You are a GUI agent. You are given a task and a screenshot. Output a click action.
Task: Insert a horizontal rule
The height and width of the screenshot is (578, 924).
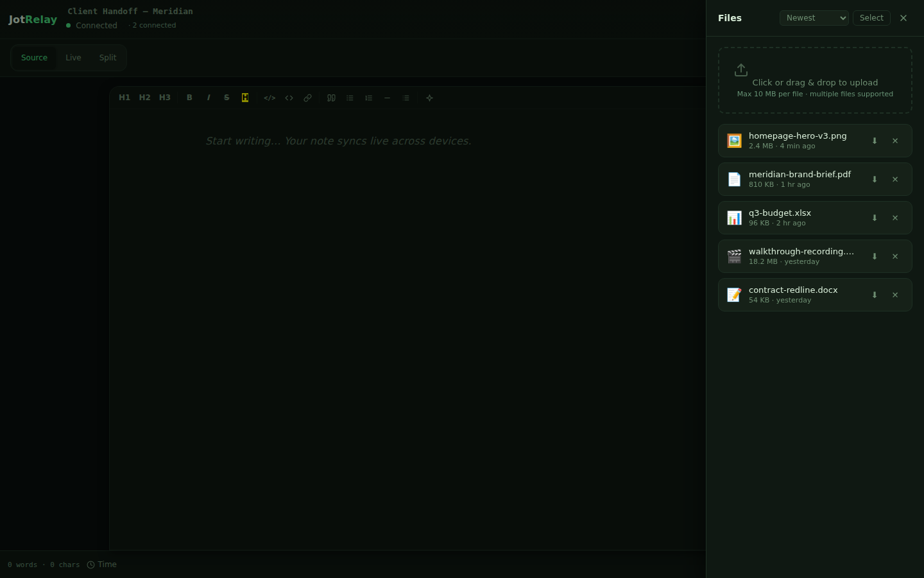point(387,98)
